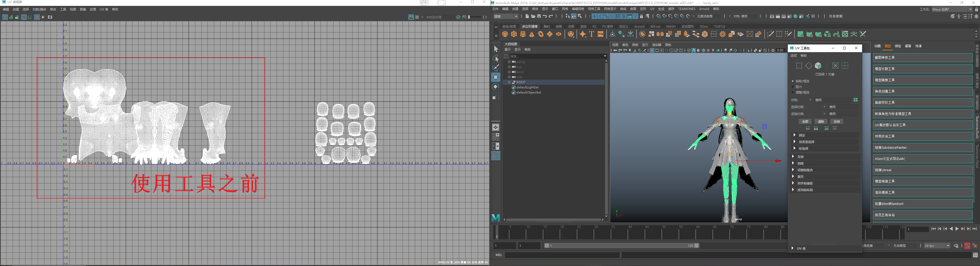Click the 反转 button in UV toolkit
The height and width of the screenshot is (266, 980).
[x=837, y=122]
